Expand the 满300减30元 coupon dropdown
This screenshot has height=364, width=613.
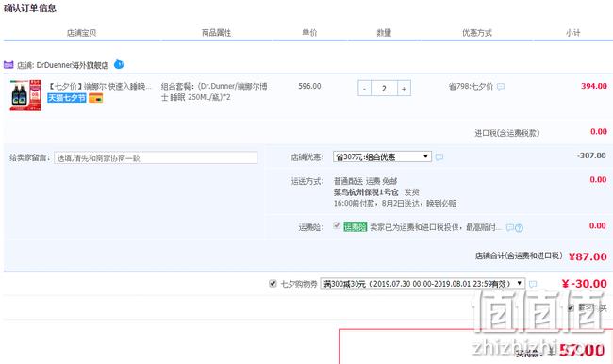(422, 284)
